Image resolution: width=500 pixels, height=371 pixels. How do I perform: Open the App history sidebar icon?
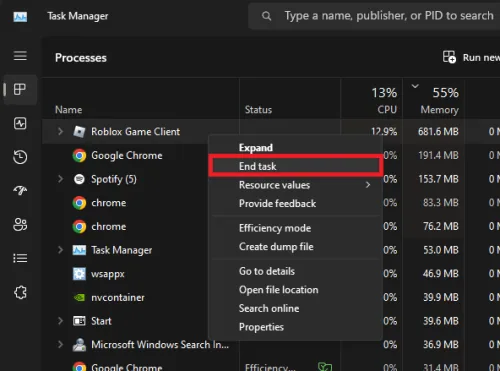coord(20,157)
